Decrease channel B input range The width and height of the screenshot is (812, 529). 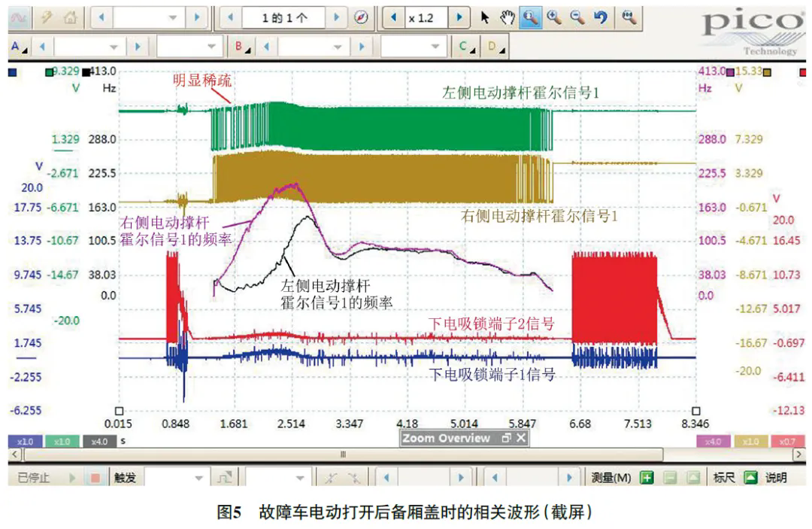point(267,47)
